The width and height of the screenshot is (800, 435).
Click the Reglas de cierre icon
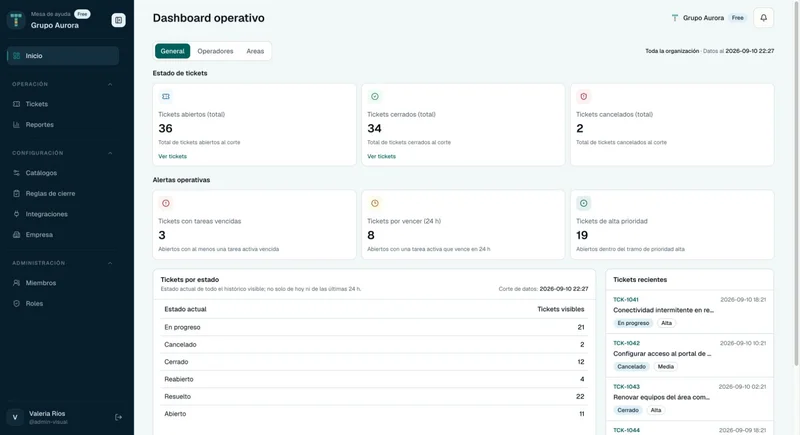point(16,193)
